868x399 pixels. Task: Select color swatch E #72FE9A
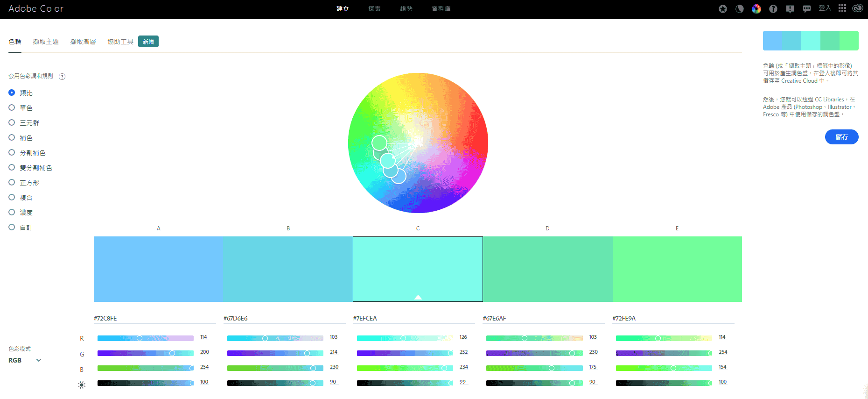tap(677, 269)
